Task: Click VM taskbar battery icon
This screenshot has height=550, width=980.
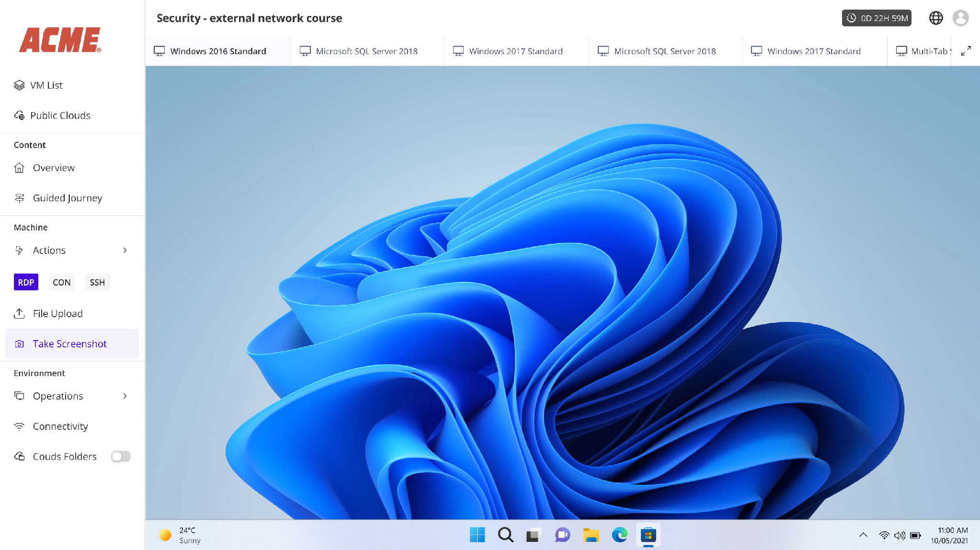Action: tap(915, 535)
